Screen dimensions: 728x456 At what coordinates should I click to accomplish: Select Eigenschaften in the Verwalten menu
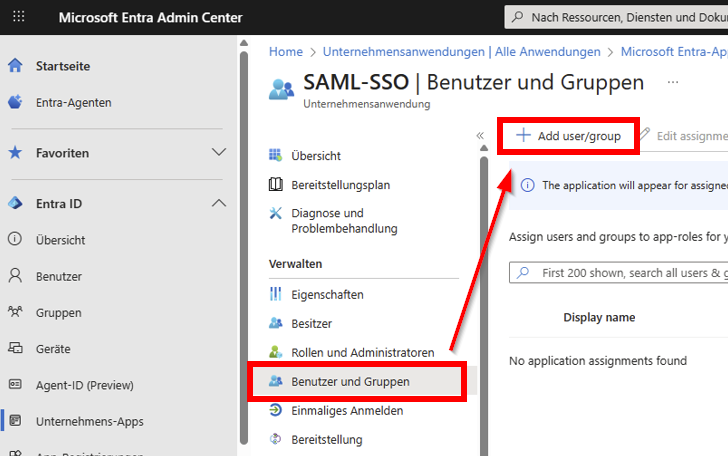pos(327,295)
